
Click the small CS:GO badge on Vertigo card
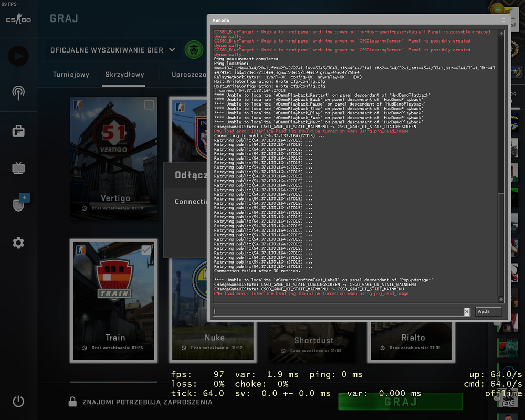click(78, 105)
